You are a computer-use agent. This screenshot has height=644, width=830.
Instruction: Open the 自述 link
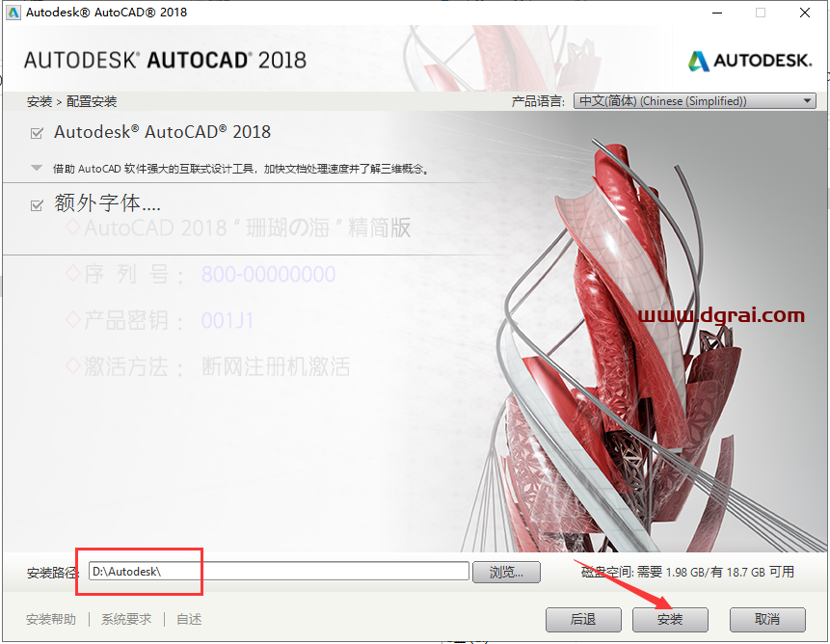coord(189,619)
